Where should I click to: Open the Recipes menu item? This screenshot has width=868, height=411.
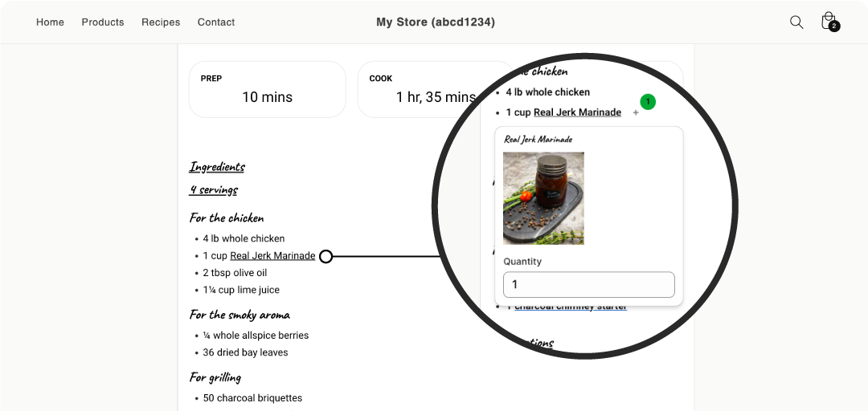click(161, 22)
